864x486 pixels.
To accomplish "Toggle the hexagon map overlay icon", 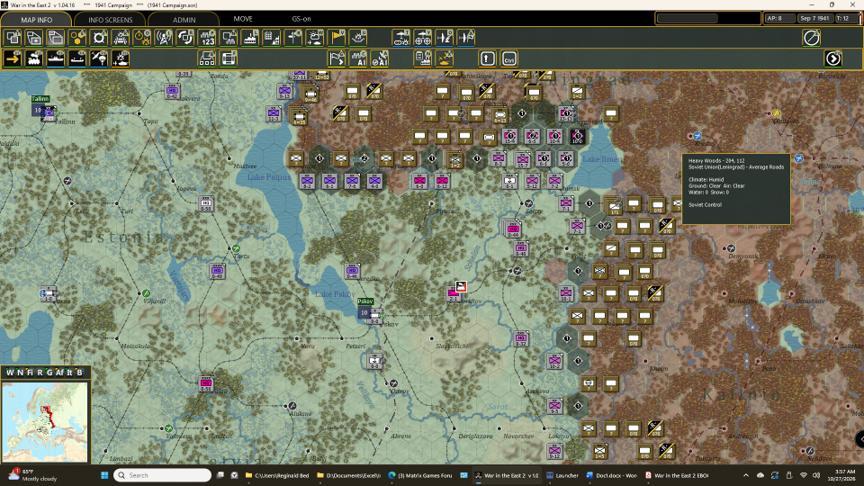I will 77,38.
